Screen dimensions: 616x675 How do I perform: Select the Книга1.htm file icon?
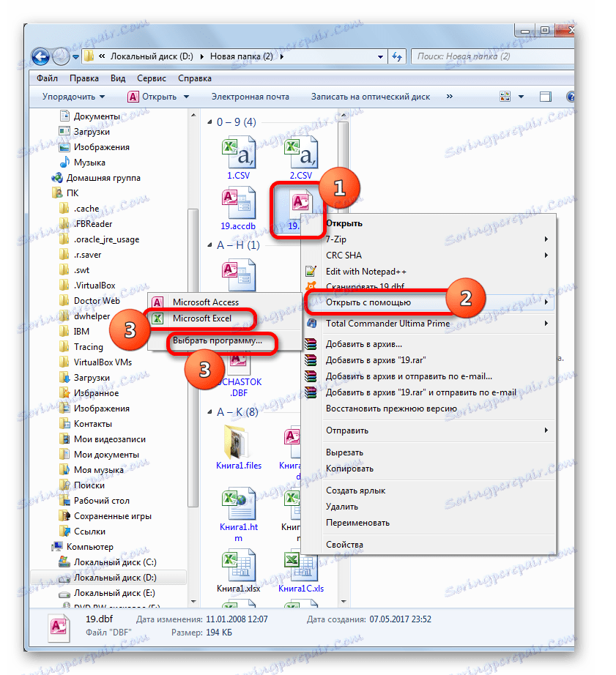[x=238, y=504]
